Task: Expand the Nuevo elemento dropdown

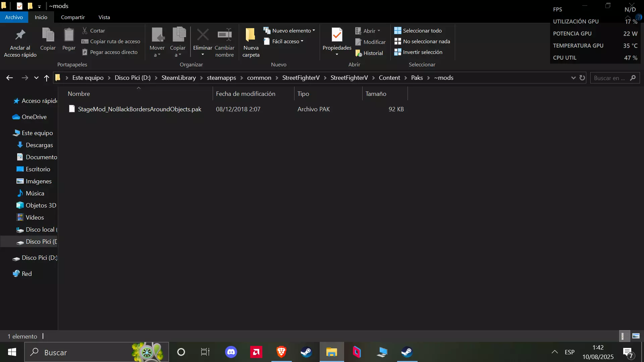Action: point(289,31)
